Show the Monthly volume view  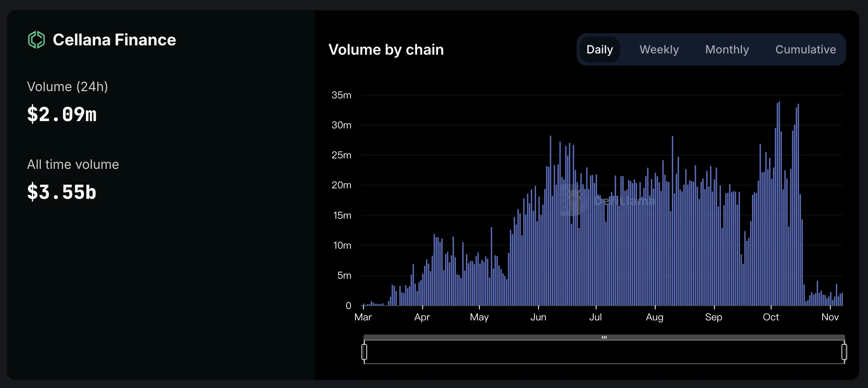[x=727, y=49]
